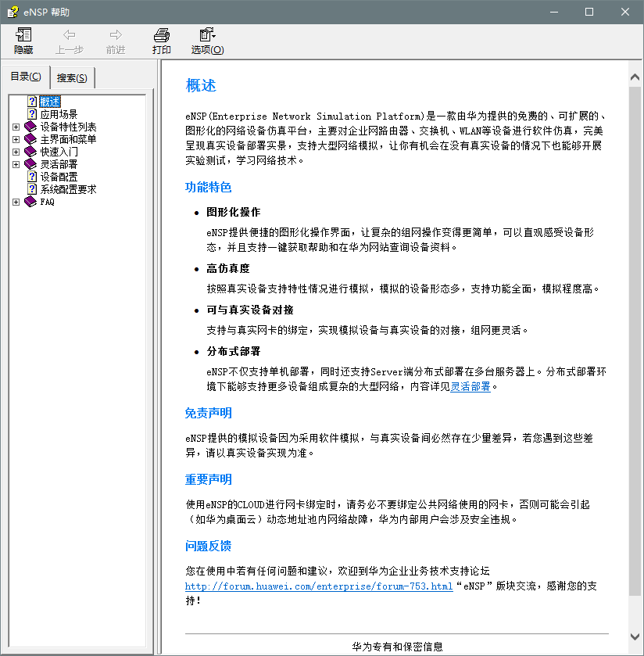644x656 pixels.
Task: Click the 概述 page heading
Action: [201, 86]
